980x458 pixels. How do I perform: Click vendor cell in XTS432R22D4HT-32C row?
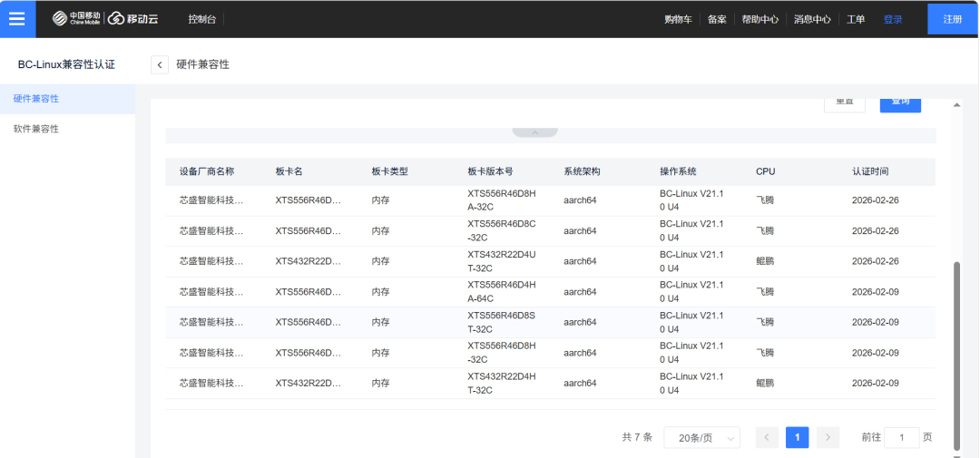click(x=211, y=383)
